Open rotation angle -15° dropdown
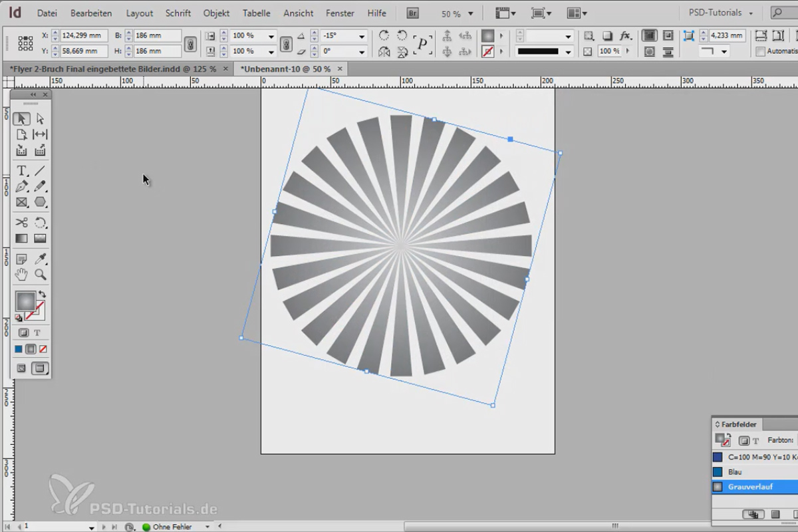The height and width of the screenshot is (532, 798). click(x=362, y=37)
